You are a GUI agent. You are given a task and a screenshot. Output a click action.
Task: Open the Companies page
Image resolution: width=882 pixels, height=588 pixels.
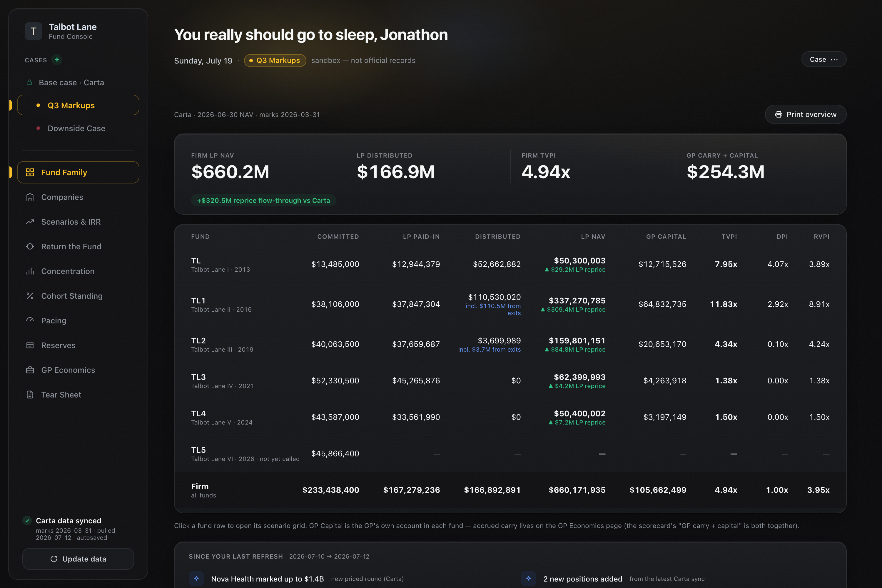[78, 197]
